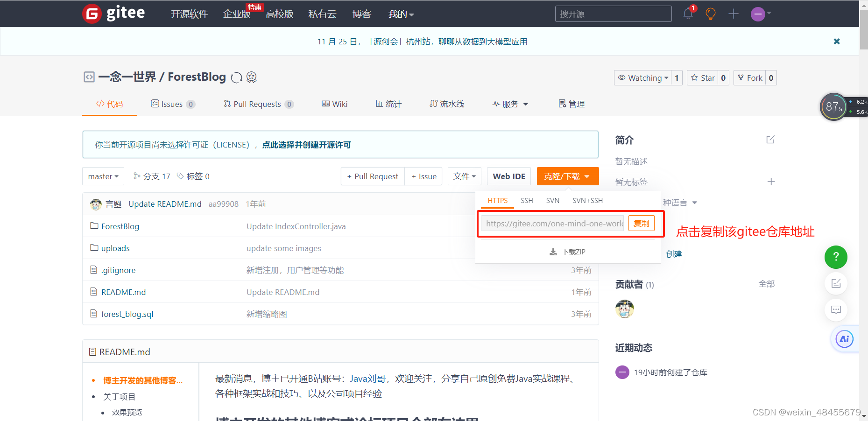The image size is (868, 421).
Task: Click the 87% repository score gauge
Action: [833, 106]
